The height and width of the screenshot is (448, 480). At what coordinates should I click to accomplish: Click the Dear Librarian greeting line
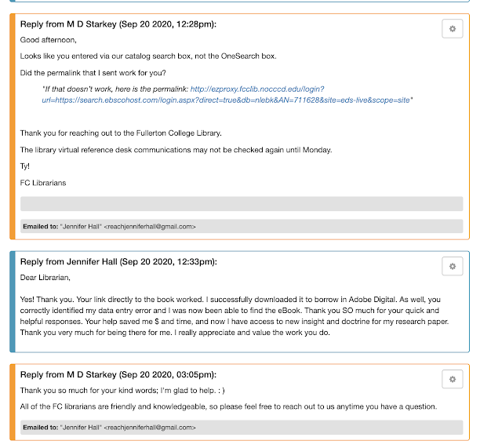[x=45, y=278]
